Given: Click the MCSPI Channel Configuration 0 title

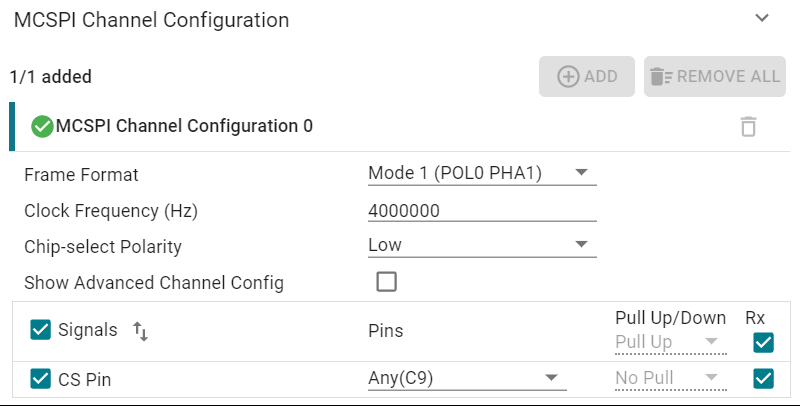Looking at the screenshot, I should click(185, 126).
